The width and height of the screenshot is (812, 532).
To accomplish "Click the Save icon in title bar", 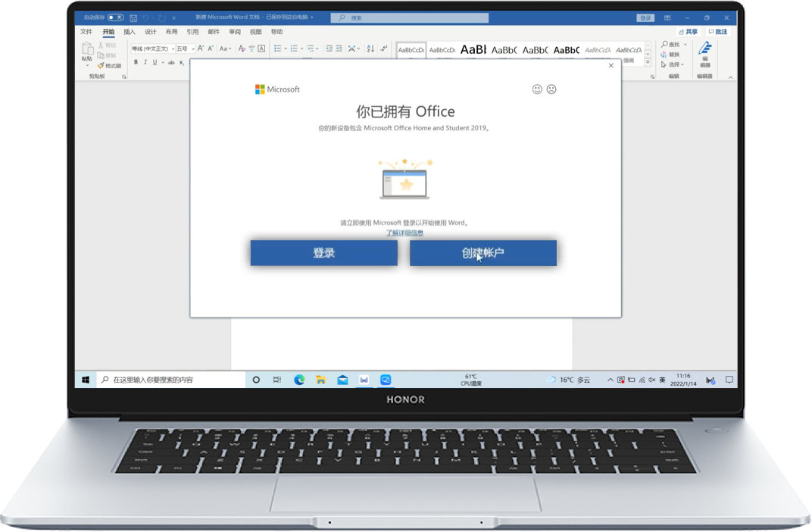I will [x=133, y=17].
